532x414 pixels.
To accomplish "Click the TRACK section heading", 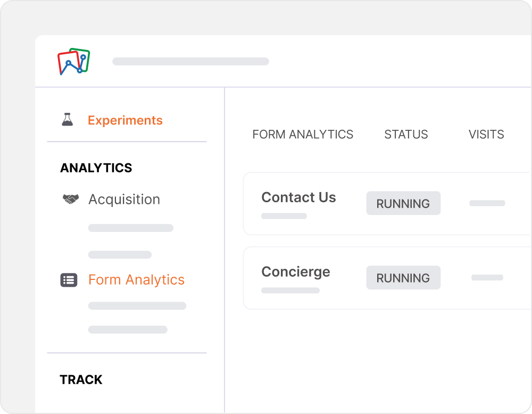I will 81,380.
